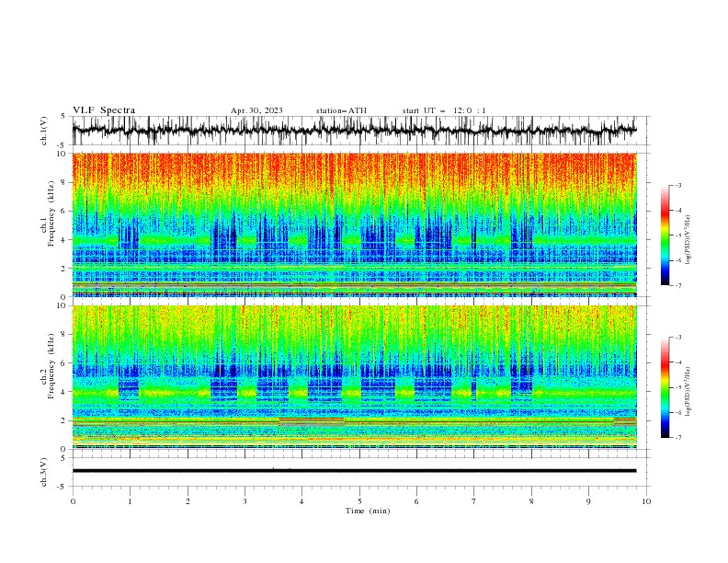The image size is (728, 563).
Task: Click the "-6" label on ch.1 colorbar
Action: pos(678,260)
